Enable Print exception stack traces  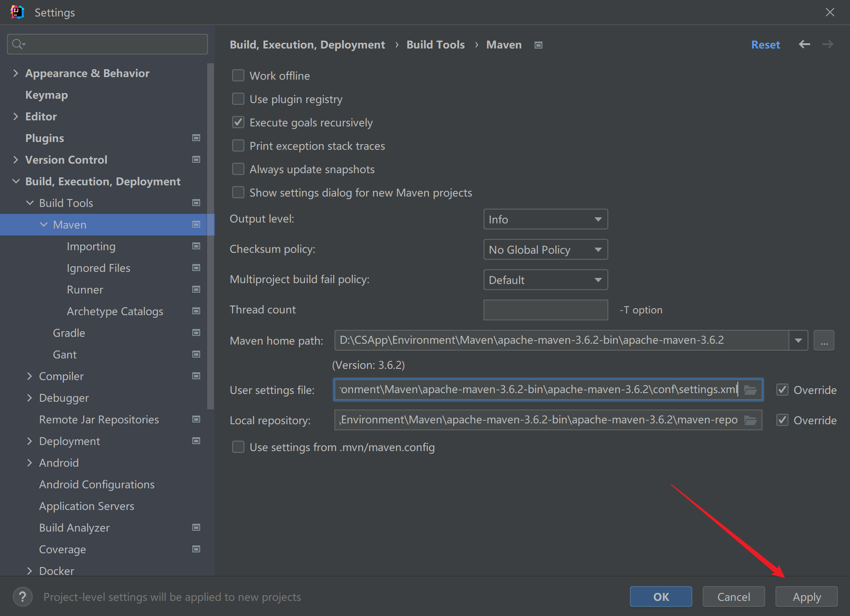coord(238,146)
